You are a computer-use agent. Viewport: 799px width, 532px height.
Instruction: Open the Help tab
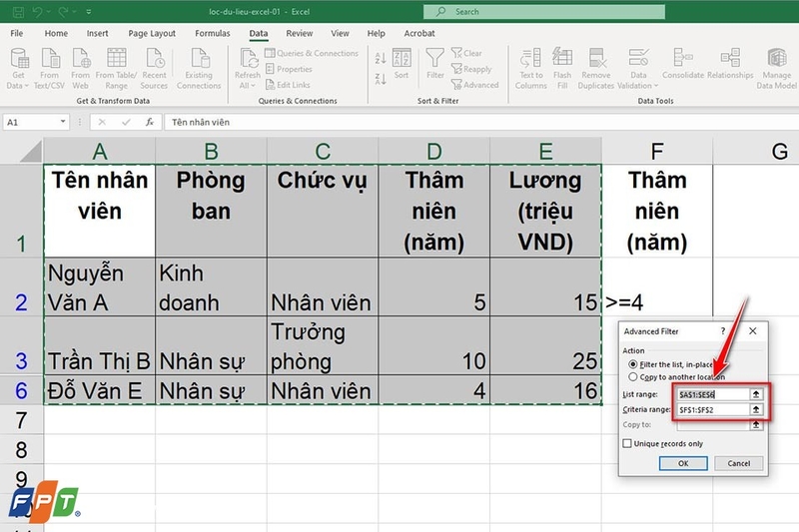click(x=377, y=33)
